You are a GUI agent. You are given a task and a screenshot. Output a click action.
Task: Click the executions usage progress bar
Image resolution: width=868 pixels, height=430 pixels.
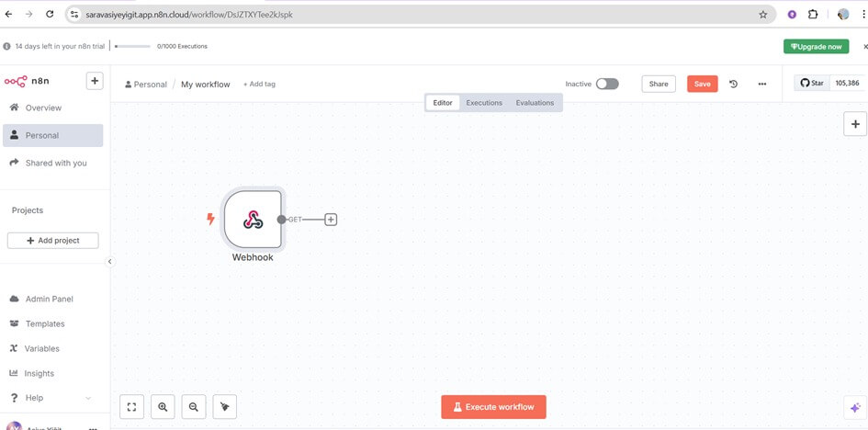click(x=133, y=46)
